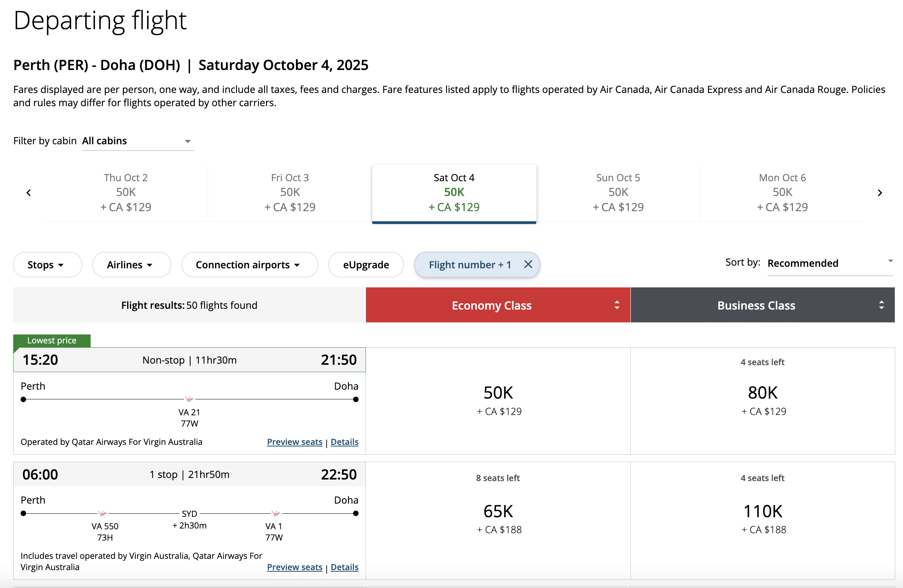Viewport: 903px width, 588px height.
Task: Toggle the eUpgrade filter
Action: [x=366, y=265]
